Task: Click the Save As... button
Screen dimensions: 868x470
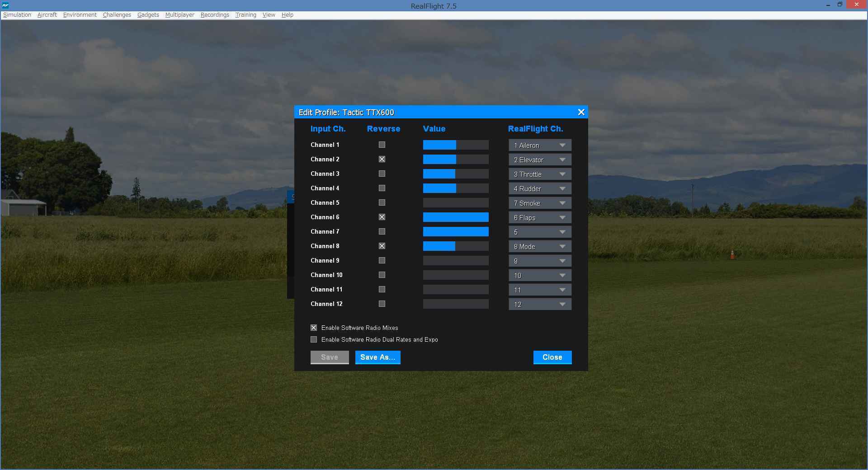Action: point(377,357)
